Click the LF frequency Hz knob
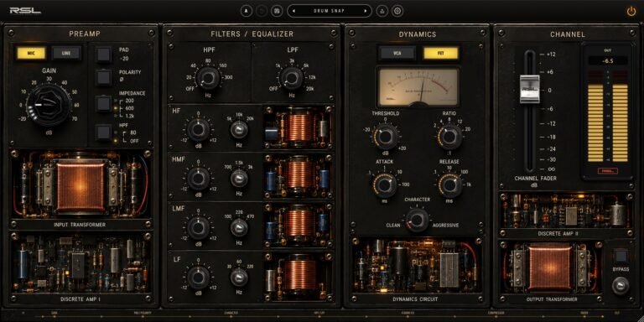The image size is (644, 322). click(x=239, y=278)
